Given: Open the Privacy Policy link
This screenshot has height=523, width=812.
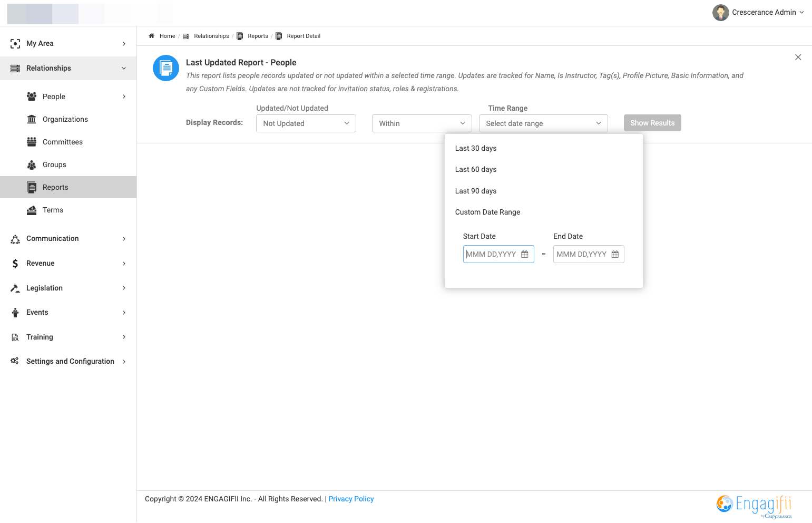Looking at the screenshot, I should coord(351,499).
